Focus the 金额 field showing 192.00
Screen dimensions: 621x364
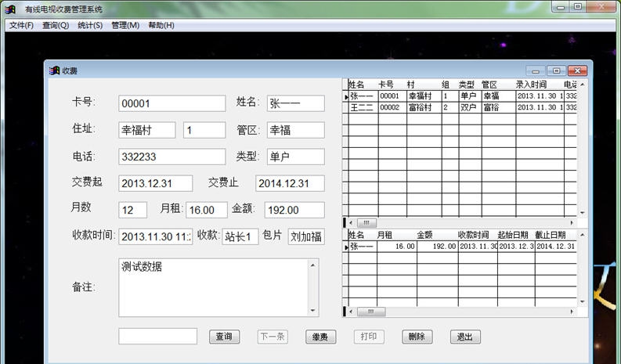coord(294,210)
